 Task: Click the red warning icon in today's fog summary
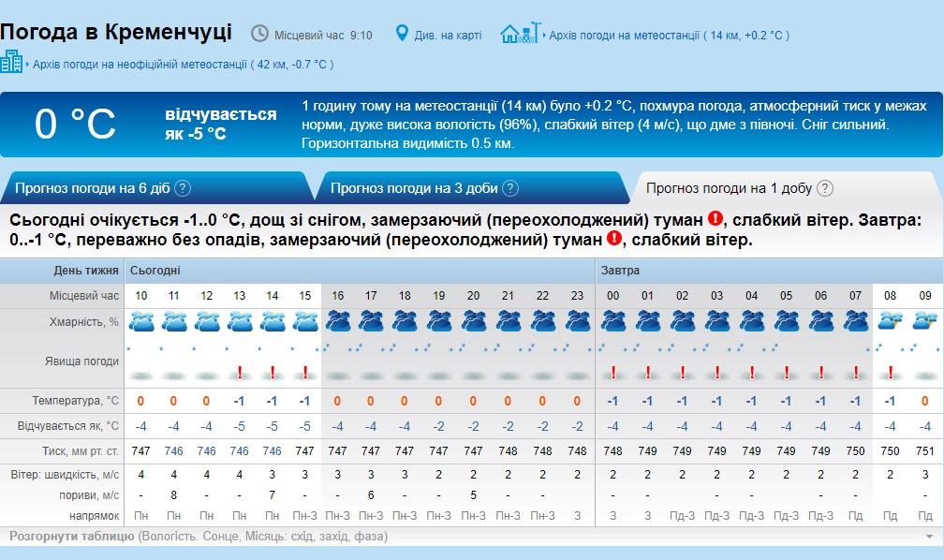click(x=715, y=219)
